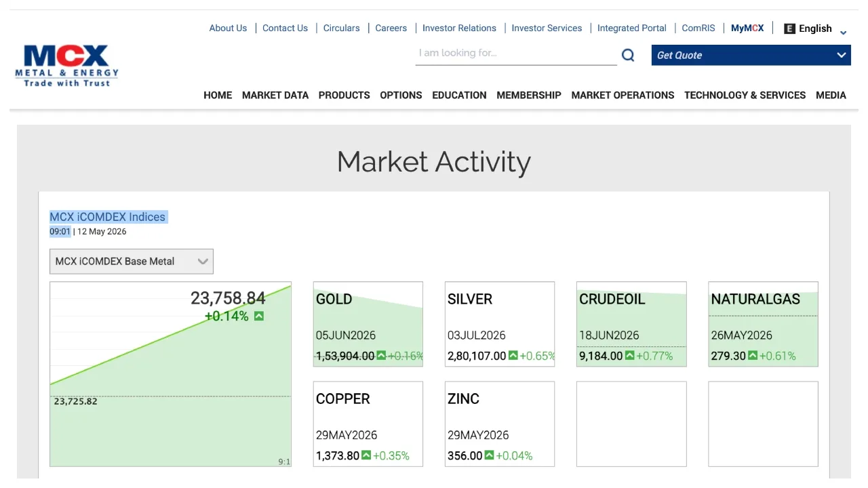This screenshot has width=868, height=488.
Task: Click the MCX iCOMDEX Indices heading
Action: 108,217
